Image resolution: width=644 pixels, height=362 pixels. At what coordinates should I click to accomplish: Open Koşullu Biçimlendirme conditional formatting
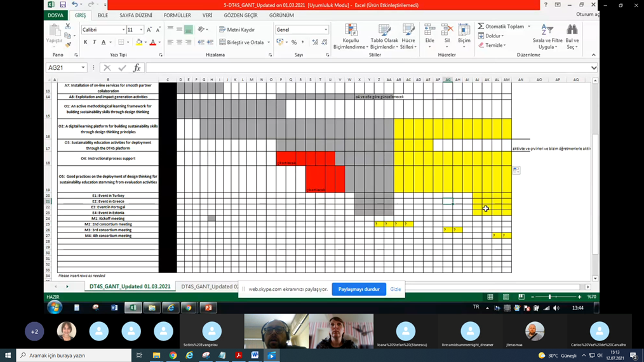click(x=351, y=37)
